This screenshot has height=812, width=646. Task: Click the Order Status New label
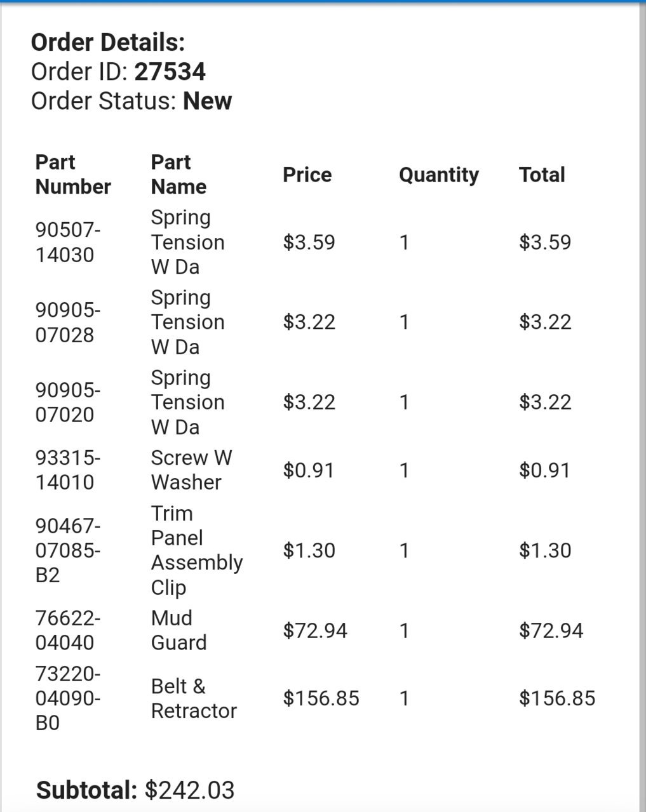[x=131, y=101]
